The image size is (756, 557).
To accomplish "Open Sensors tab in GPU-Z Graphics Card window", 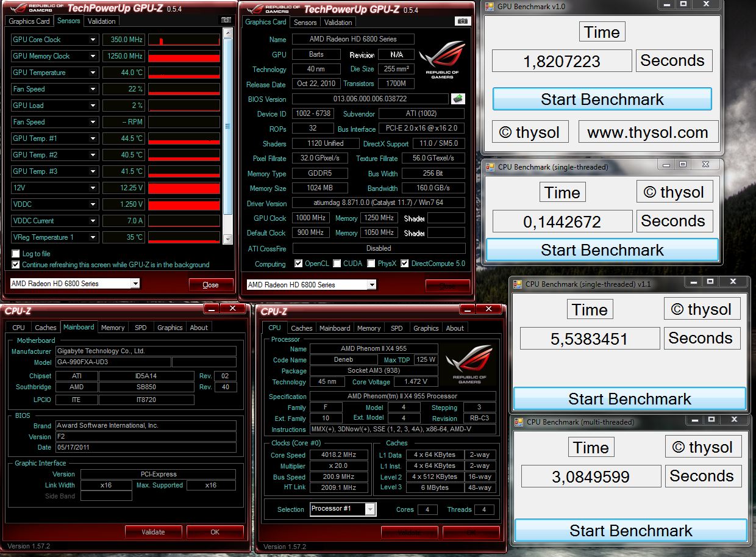I will pyautogui.click(x=305, y=23).
